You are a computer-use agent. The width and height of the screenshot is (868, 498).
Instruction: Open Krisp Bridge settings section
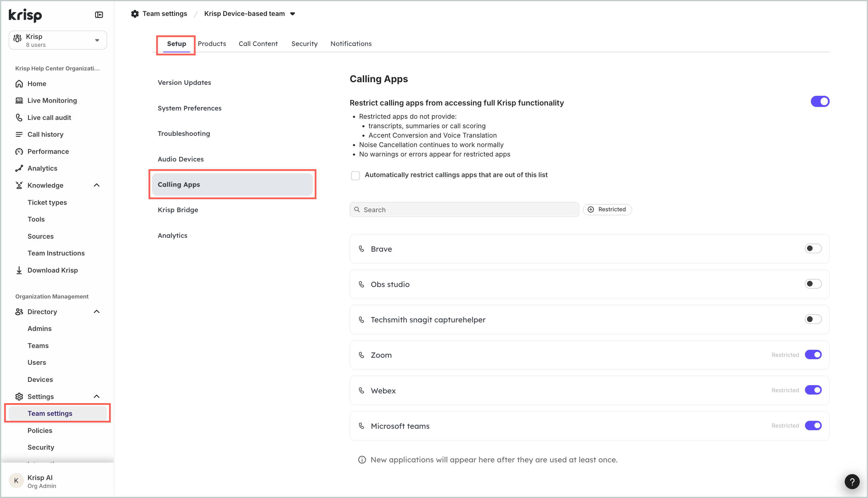178,210
